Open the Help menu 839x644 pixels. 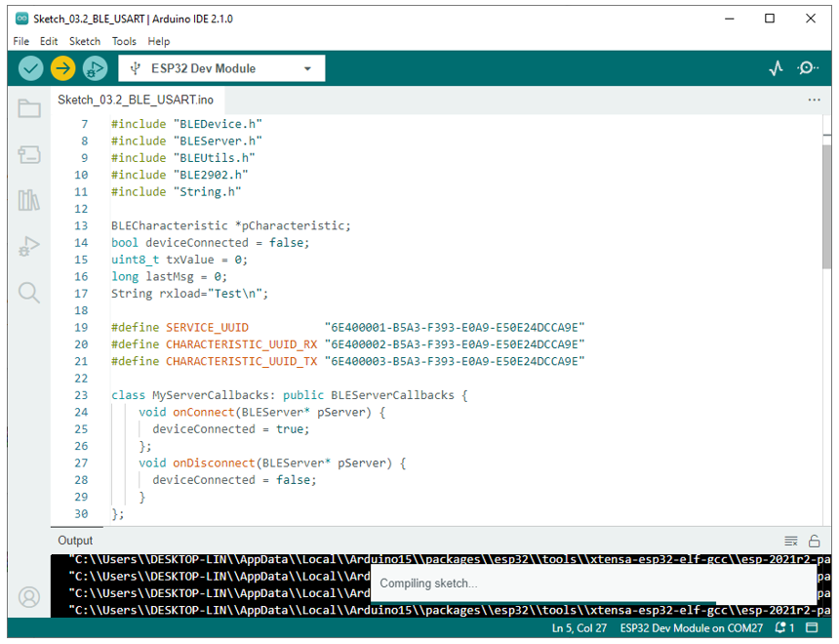158,41
